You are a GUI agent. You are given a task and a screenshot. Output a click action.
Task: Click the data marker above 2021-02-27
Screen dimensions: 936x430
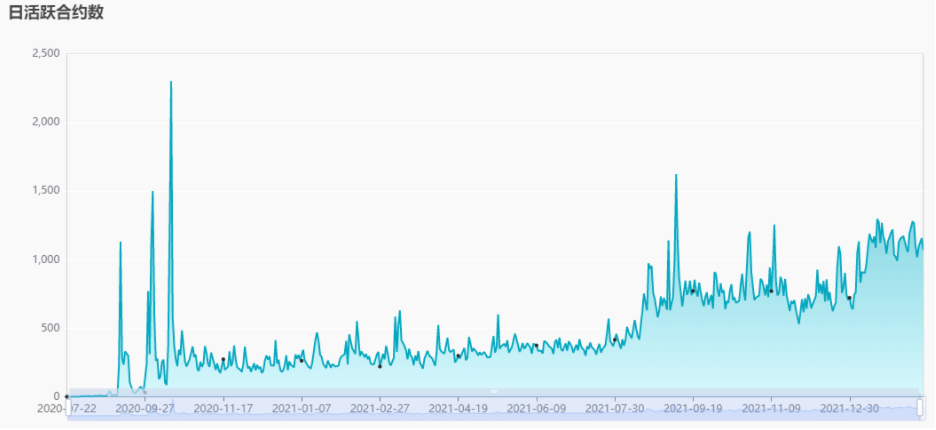[x=380, y=367]
